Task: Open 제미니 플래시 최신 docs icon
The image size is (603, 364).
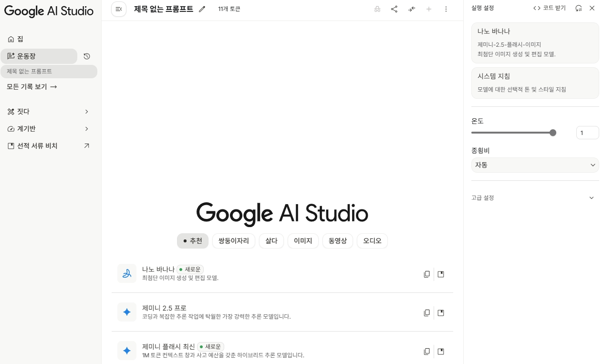Action: point(441,352)
